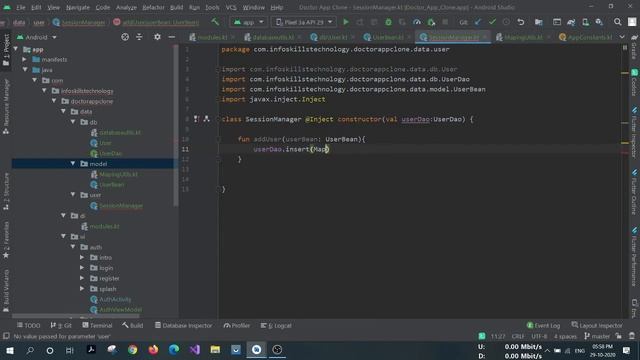640x360 pixels.
Task: Open the Event Log
Action: pos(543,325)
